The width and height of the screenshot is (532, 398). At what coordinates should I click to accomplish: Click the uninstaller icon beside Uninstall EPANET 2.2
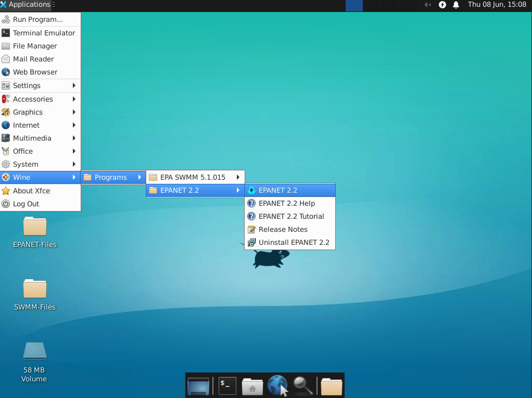click(251, 242)
